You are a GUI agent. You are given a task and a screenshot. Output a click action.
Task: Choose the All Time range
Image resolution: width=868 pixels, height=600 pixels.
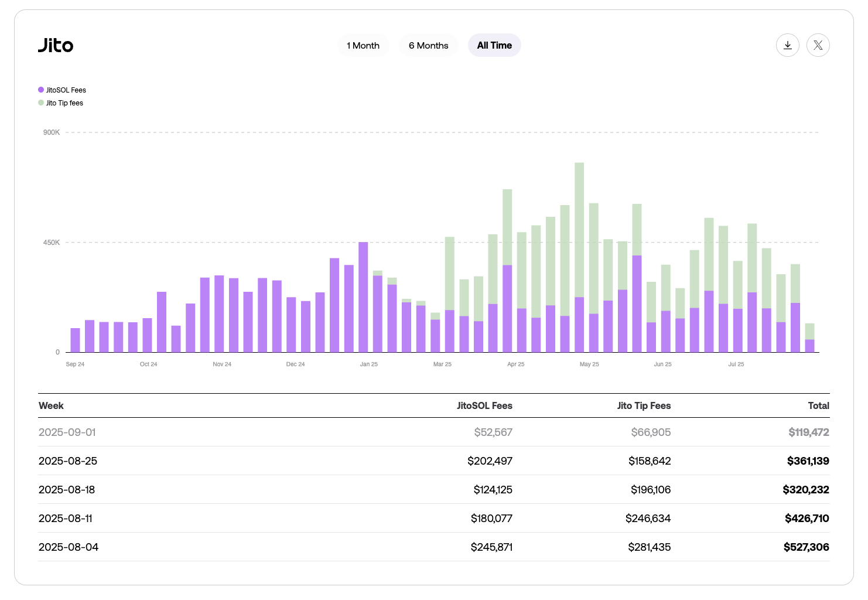pos(494,45)
